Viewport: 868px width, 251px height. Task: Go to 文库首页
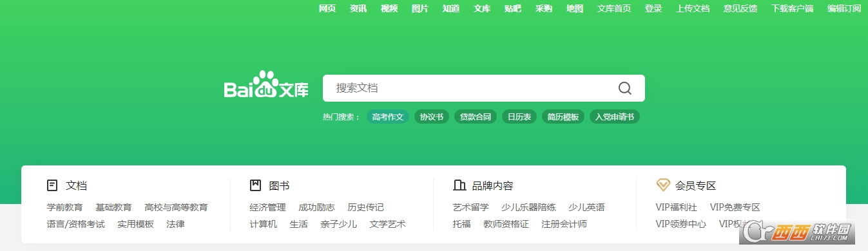coord(614,8)
